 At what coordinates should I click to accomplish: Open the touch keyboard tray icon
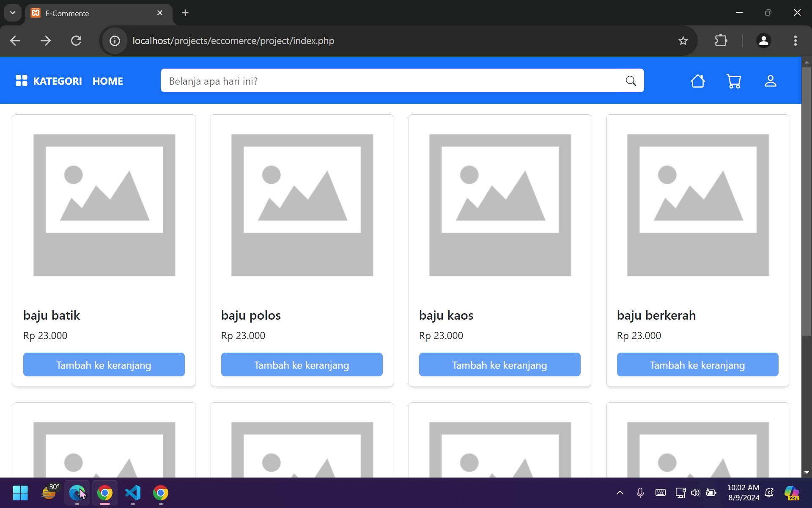pyautogui.click(x=660, y=492)
